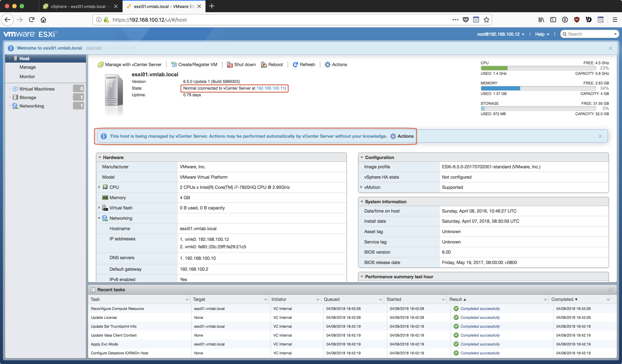Select Virtual Machines in navigator

point(37,89)
